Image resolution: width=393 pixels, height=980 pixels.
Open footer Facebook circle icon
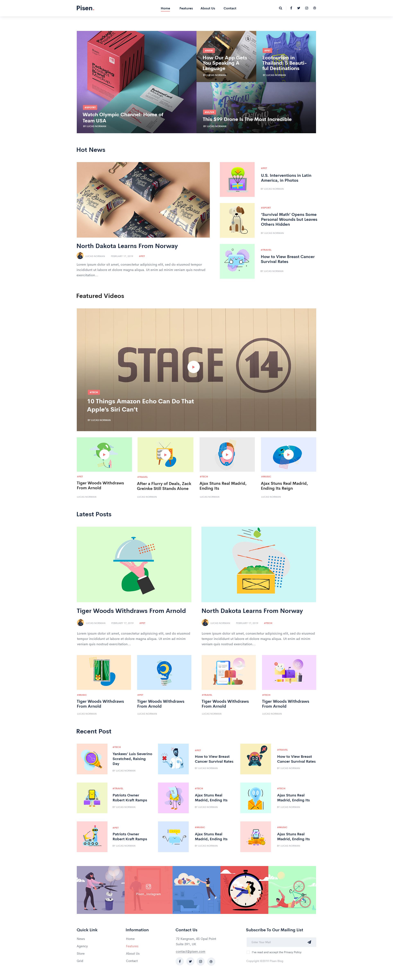pyautogui.click(x=180, y=961)
